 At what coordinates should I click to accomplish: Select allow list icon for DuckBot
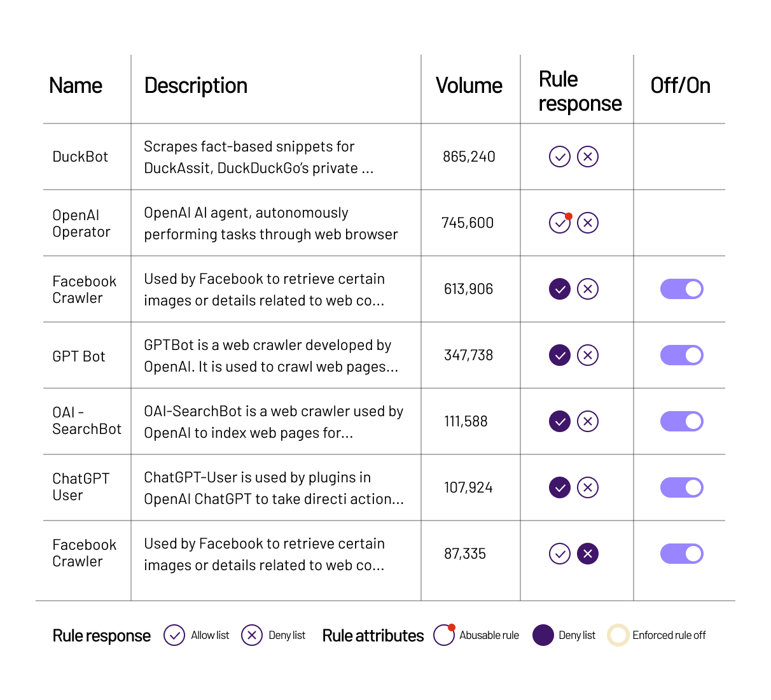tap(560, 157)
